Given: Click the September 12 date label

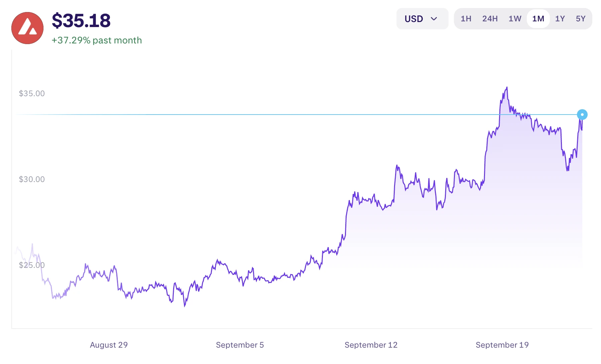Looking at the screenshot, I should pyautogui.click(x=371, y=345).
